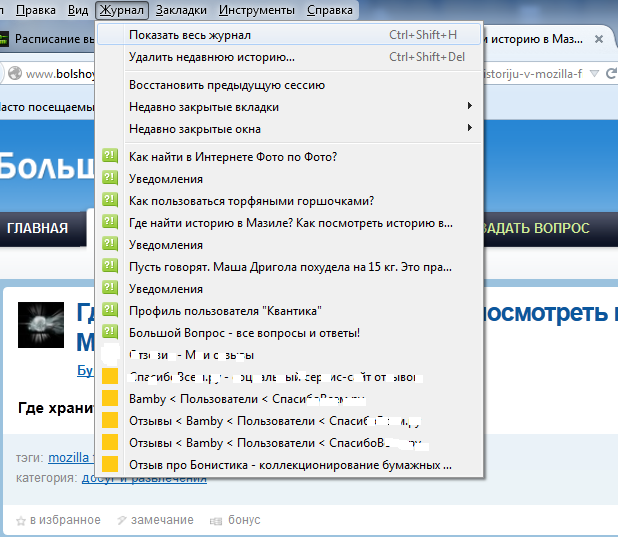Click the favicon beside Пусть говорят entry
618x537 pixels.
pyautogui.click(x=110, y=266)
